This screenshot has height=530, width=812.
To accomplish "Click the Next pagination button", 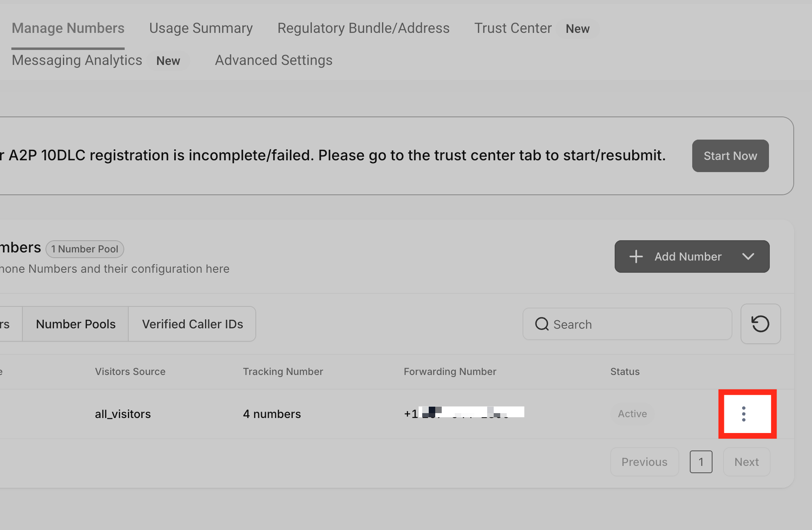I will 746,462.
